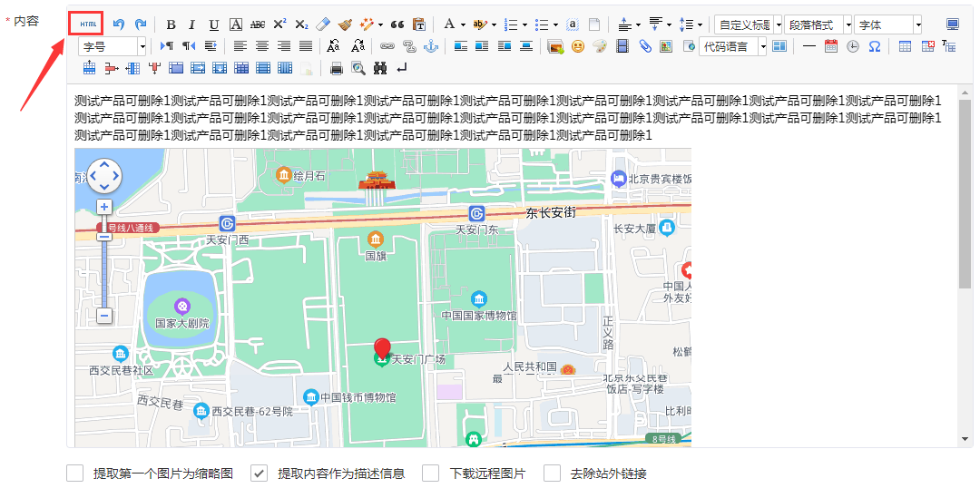Insert horizontal line
The height and width of the screenshot is (498, 980).
click(x=808, y=46)
